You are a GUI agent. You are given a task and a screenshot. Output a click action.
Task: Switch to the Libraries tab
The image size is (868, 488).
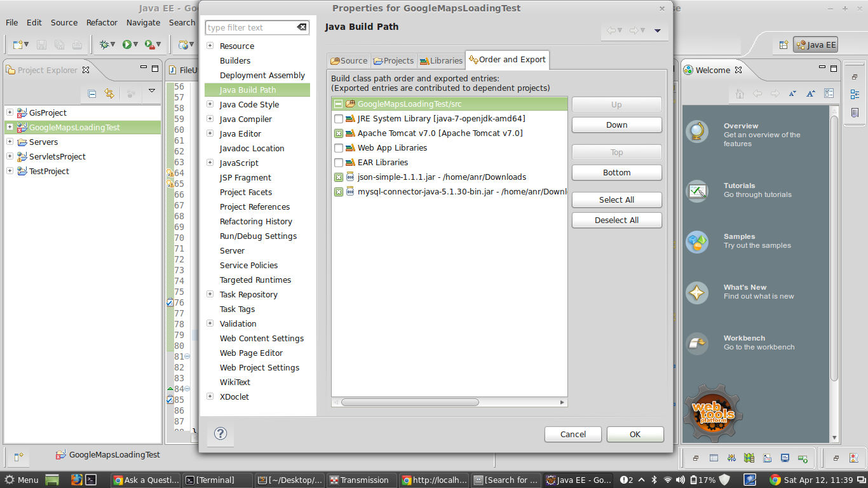(441, 60)
